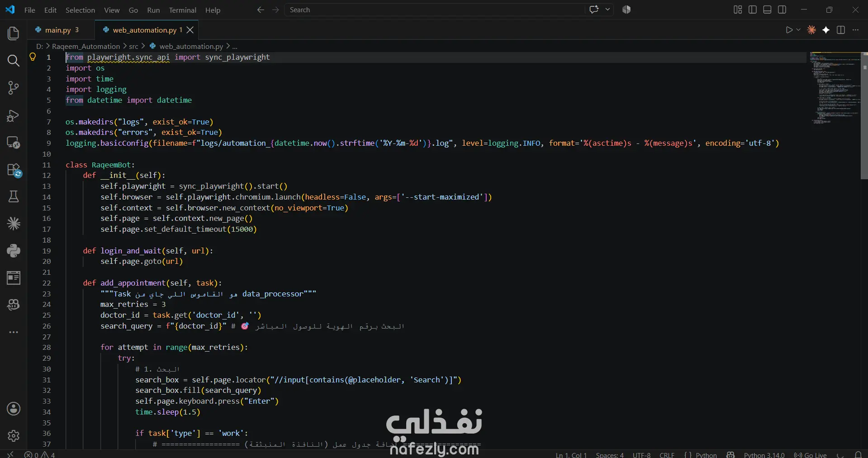Toggle the bottom panel

pos(767,10)
